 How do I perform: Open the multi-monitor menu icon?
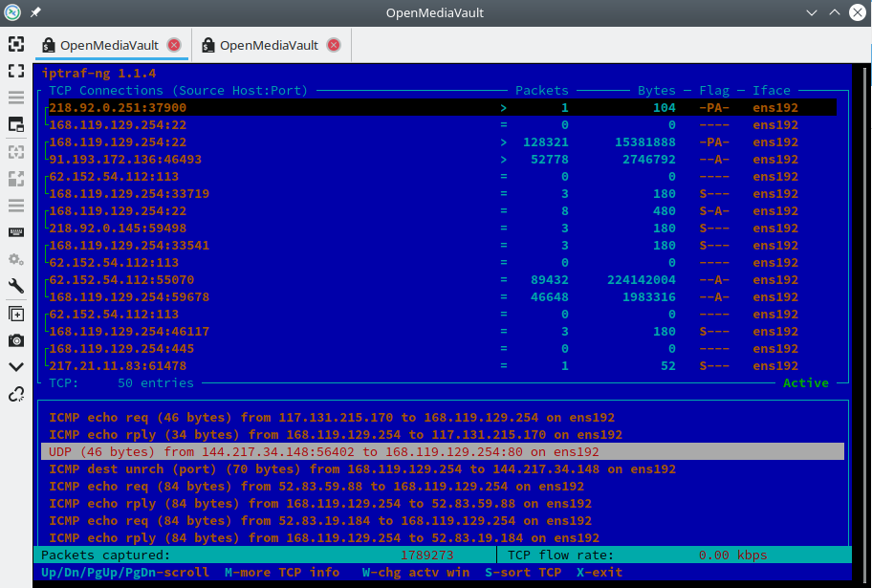click(16, 98)
